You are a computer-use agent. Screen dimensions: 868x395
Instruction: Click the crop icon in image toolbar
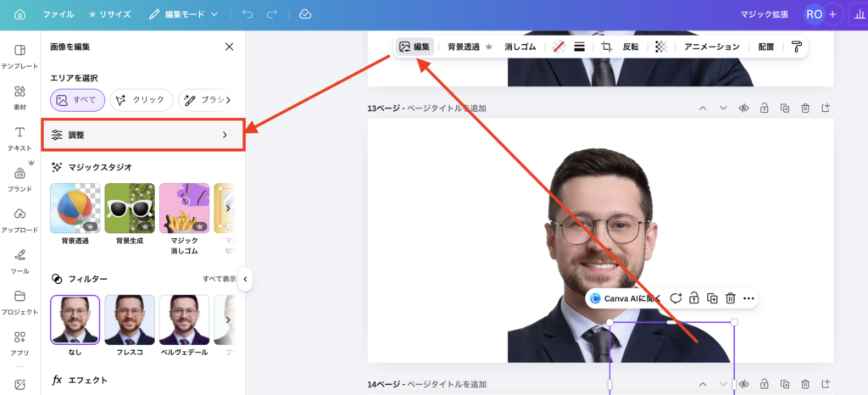point(606,47)
